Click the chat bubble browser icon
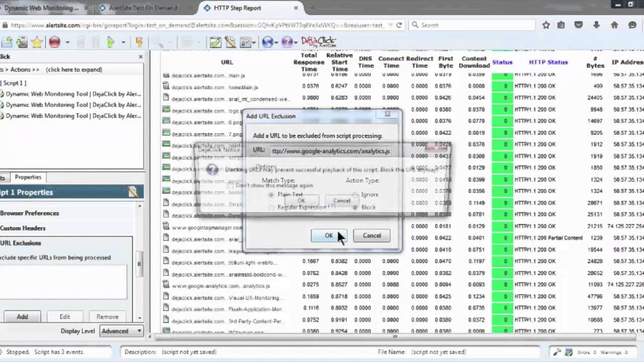Screen dimensions: 644x362 coord(632,25)
